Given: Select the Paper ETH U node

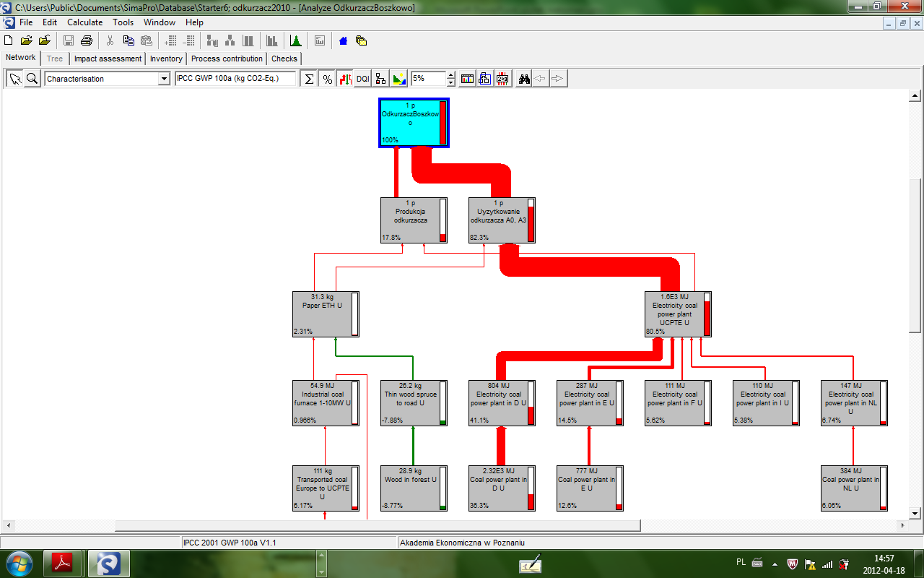Looking at the screenshot, I should click(x=326, y=314).
